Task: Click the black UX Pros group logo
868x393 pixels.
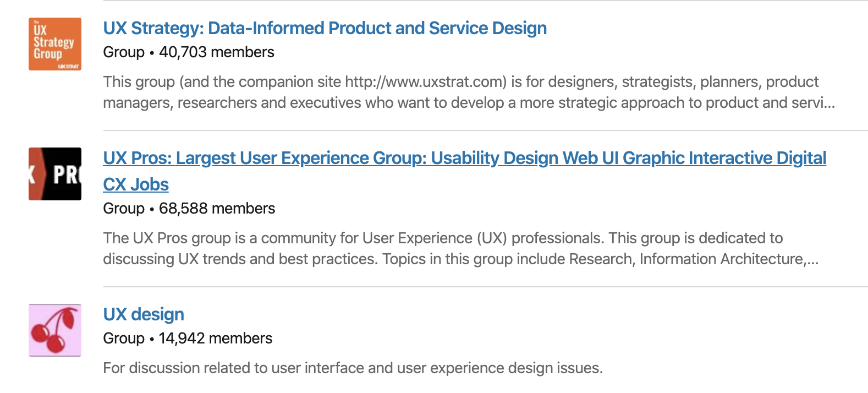Action: pyautogui.click(x=54, y=174)
